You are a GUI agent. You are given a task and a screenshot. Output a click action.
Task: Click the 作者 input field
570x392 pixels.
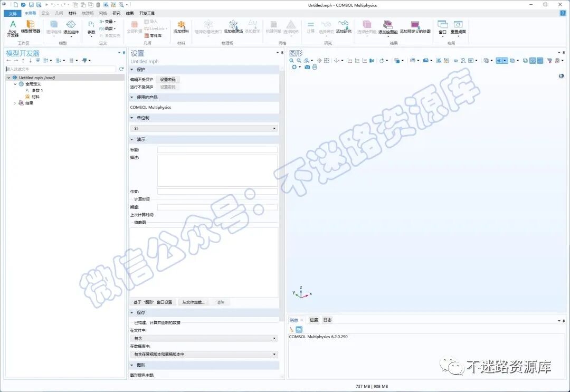(x=217, y=192)
